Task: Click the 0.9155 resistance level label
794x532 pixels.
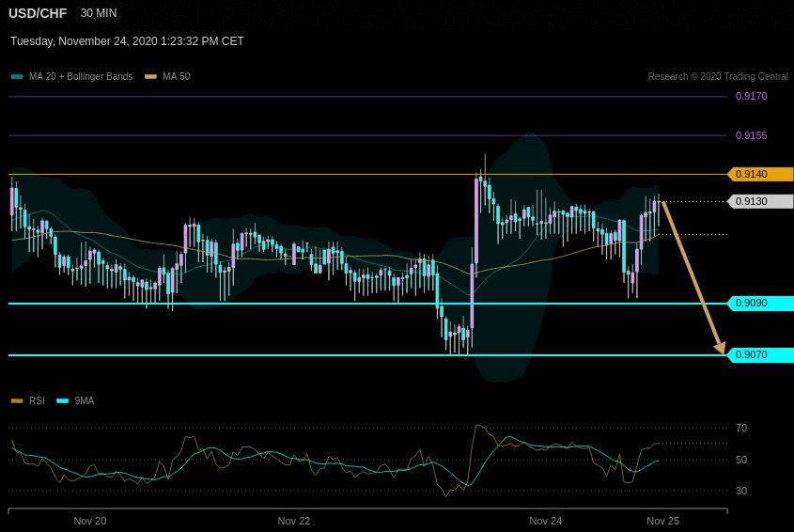Action: 752,135
